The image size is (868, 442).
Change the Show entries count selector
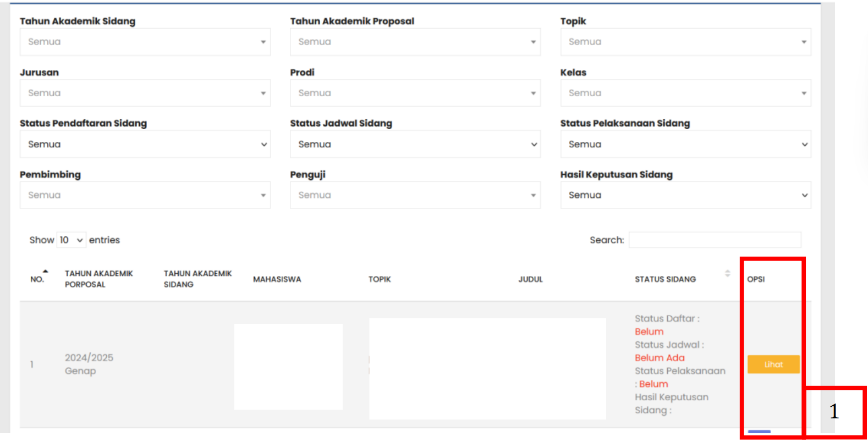click(x=72, y=240)
